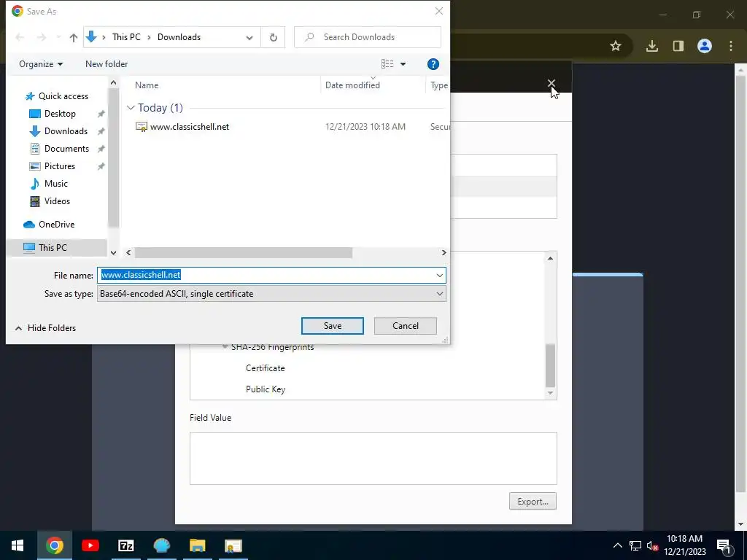
Task: Open the Organize menu
Action: click(x=41, y=64)
